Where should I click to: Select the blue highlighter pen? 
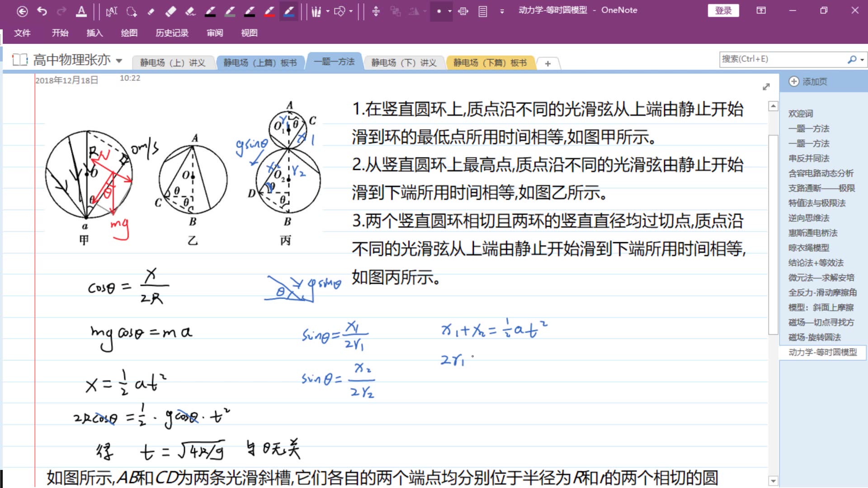(x=290, y=12)
